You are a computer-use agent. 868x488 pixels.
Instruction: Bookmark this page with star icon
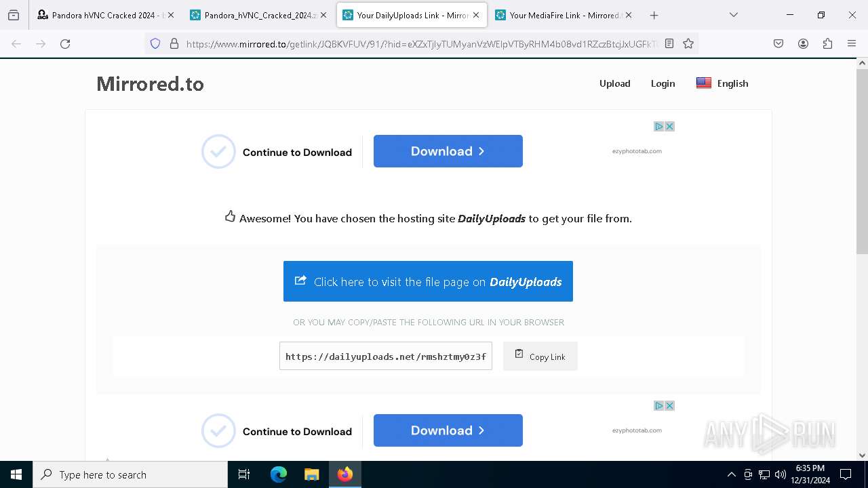pyautogui.click(x=688, y=43)
